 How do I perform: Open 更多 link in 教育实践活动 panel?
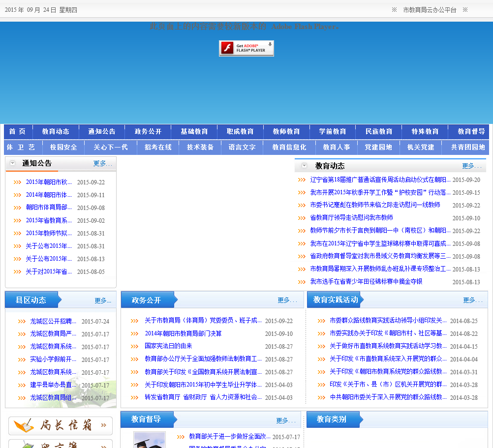[x=472, y=300]
